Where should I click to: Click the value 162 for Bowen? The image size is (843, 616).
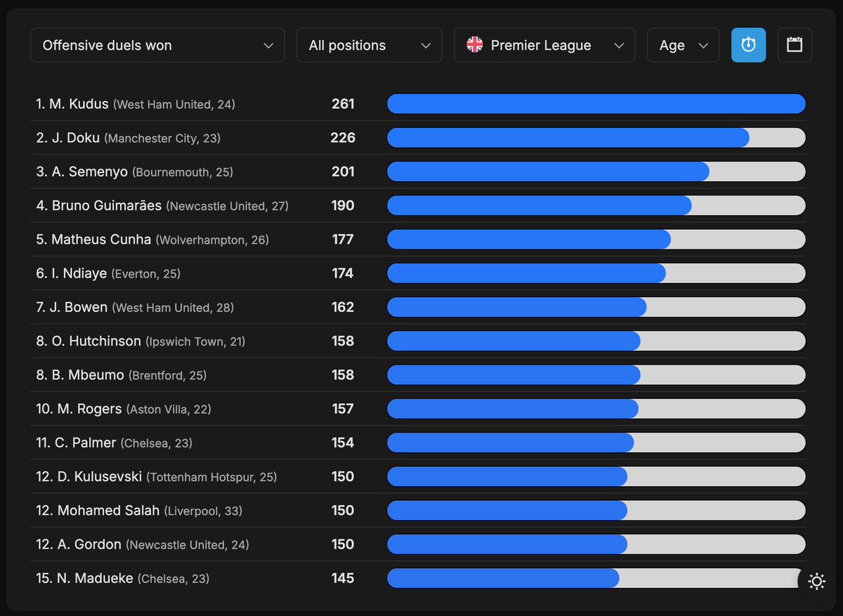coord(343,307)
